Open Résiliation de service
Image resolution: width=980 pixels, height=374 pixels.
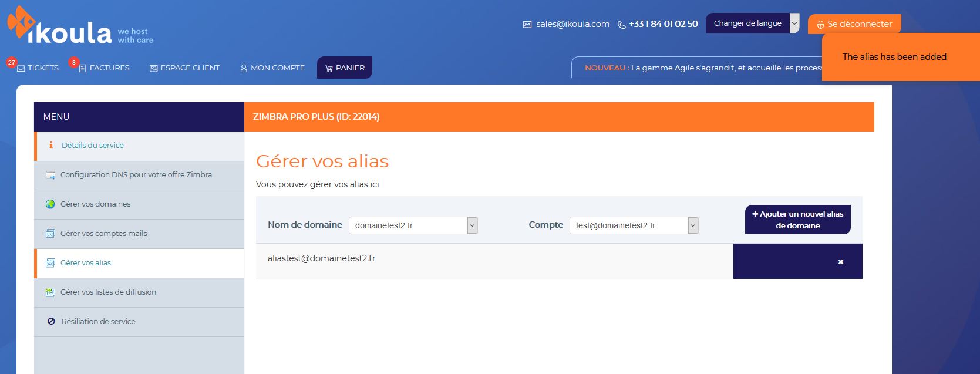[x=139, y=322]
